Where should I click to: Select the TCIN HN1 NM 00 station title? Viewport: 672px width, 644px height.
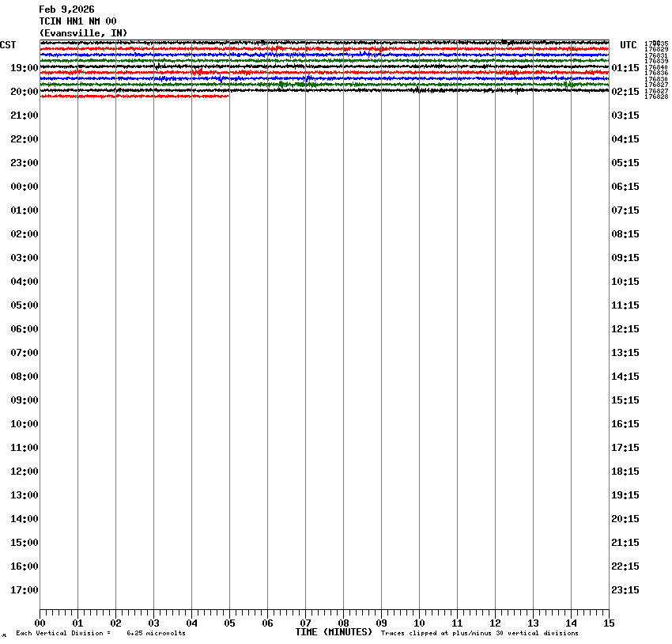77,21
